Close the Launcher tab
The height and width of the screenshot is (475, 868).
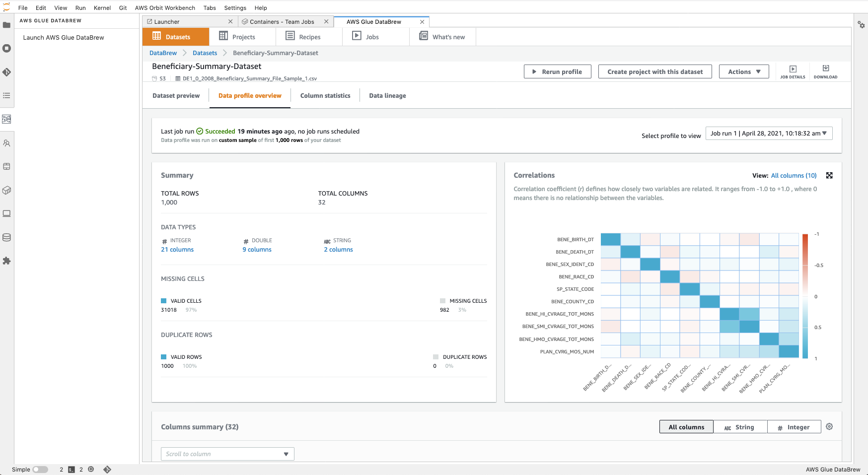(230, 22)
